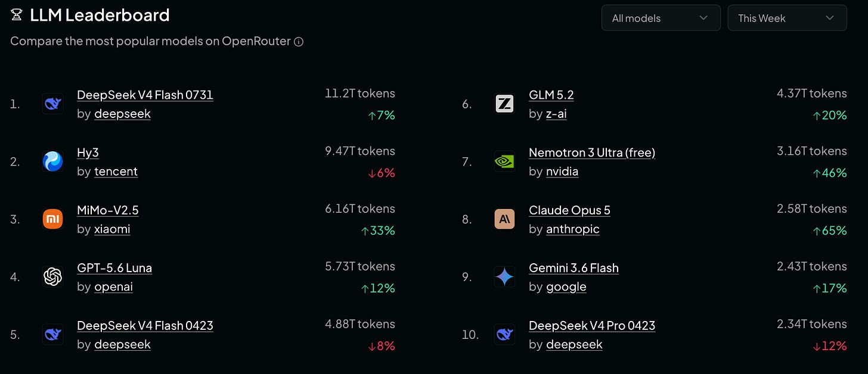Open the This Week time range dropdown
This screenshot has width=868, height=374.
point(787,18)
